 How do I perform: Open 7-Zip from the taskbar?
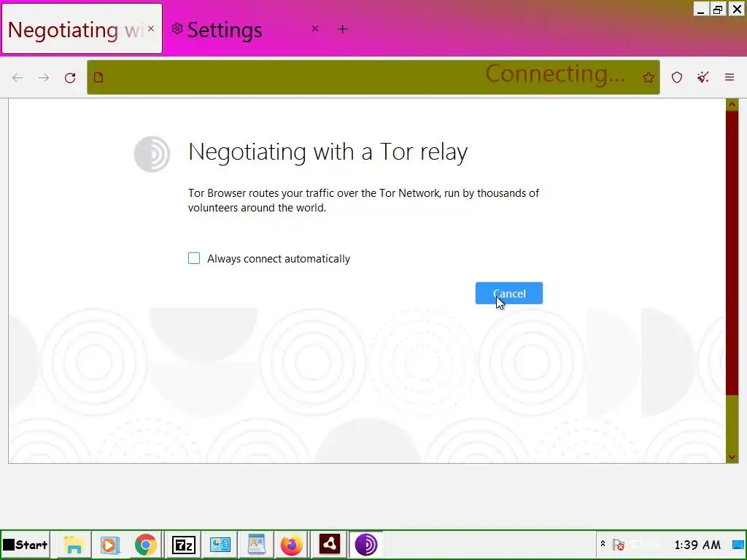point(183,545)
